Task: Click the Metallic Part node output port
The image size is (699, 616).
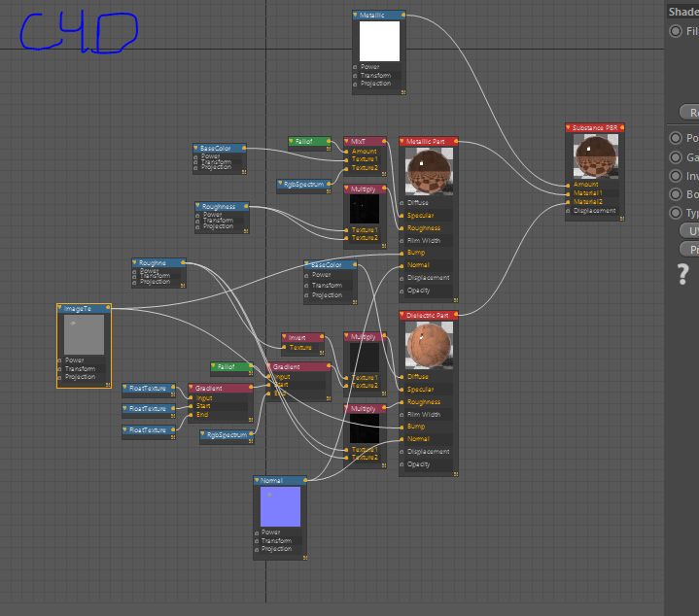Action: pos(456,142)
